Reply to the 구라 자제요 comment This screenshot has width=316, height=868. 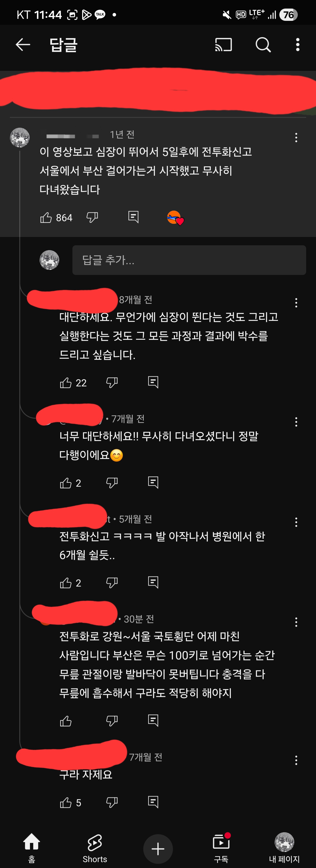click(x=153, y=802)
